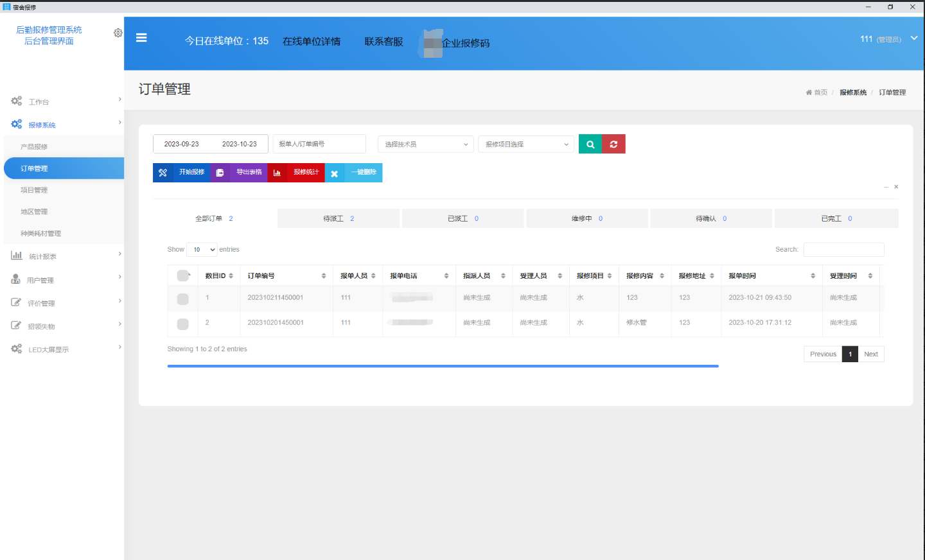Image resolution: width=925 pixels, height=560 pixels.
Task: Open 联系客服 in the top bar
Action: [383, 40]
